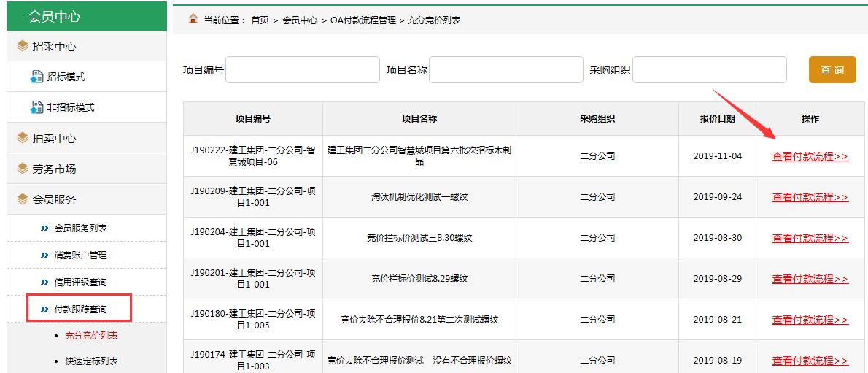This screenshot has height=373, width=868.
Task: Click the chevron icon beside 付款跟踪查询
Action: 44,309
